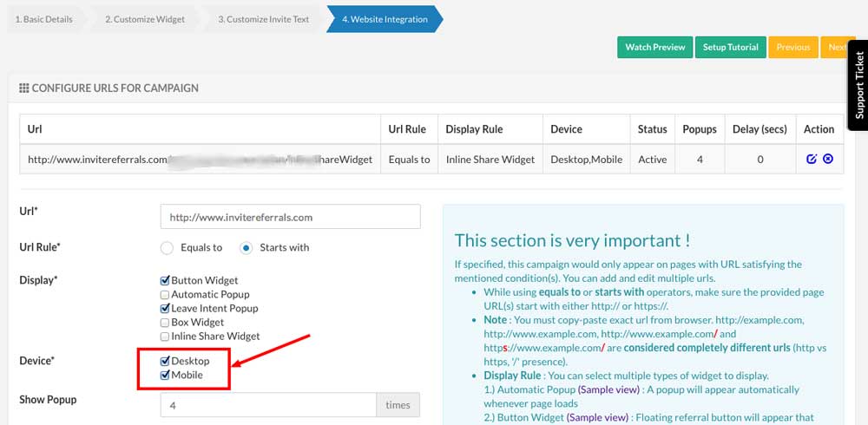Open the Setup Tutorial
This screenshot has width=868, height=425.
point(731,47)
